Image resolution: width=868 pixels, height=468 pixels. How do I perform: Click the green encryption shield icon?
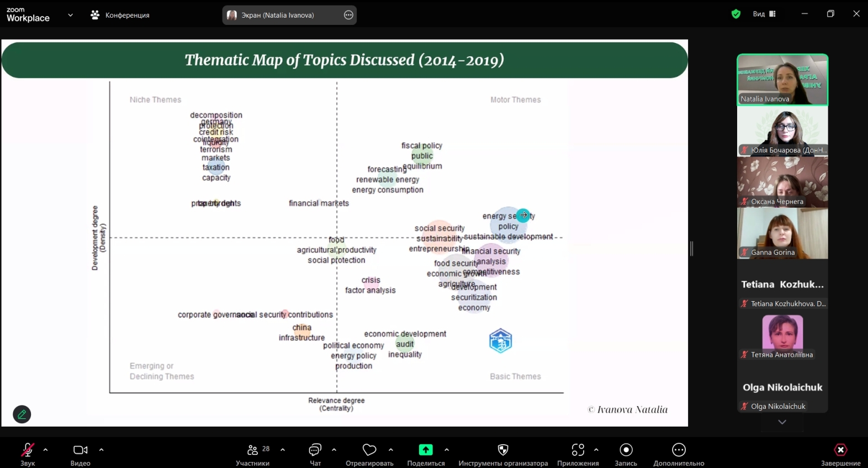735,14
